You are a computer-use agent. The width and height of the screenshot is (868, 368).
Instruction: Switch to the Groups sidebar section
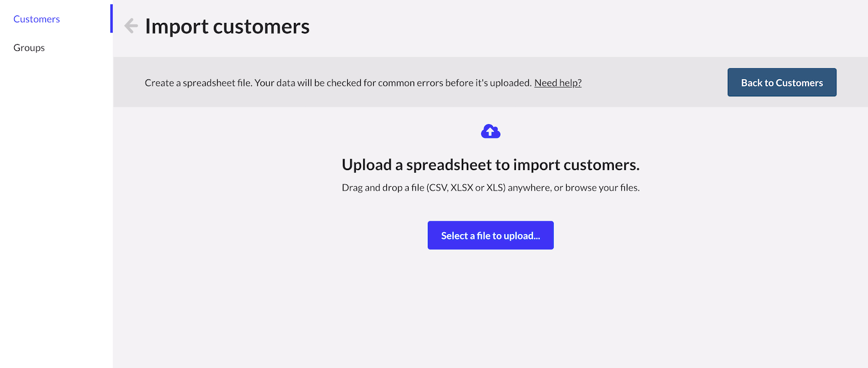[29, 48]
